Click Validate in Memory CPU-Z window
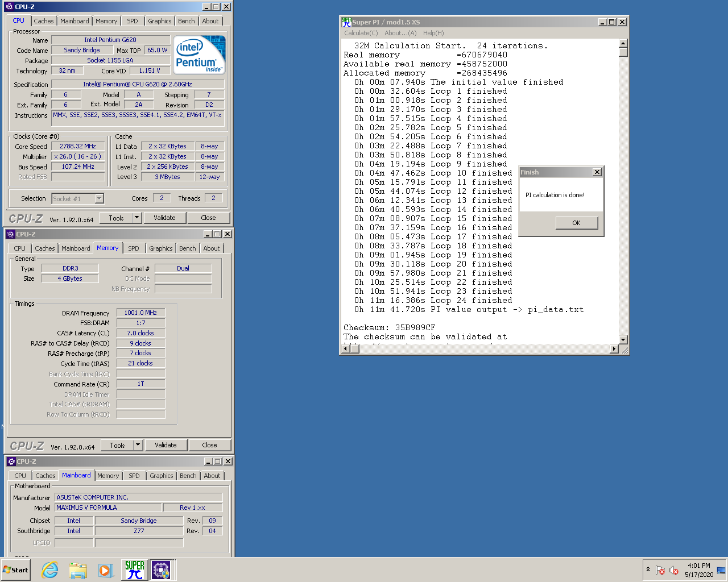The height and width of the screenshot is (582, 728). 166,445
